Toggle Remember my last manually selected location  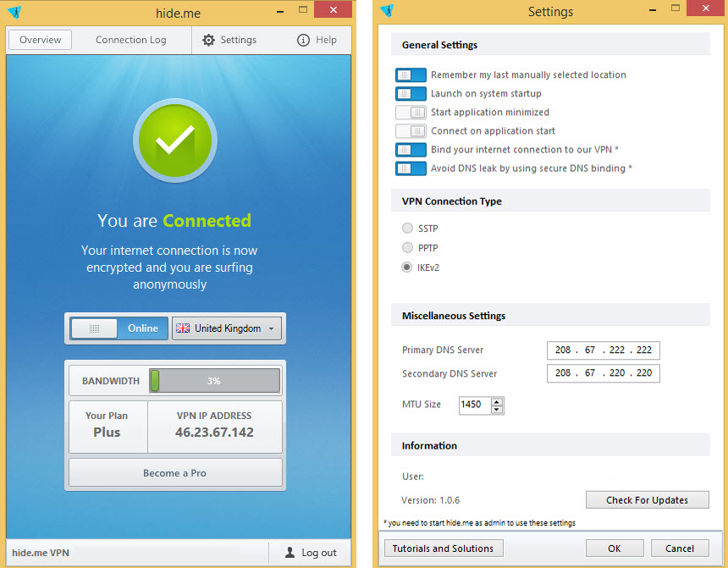(411, 74)
